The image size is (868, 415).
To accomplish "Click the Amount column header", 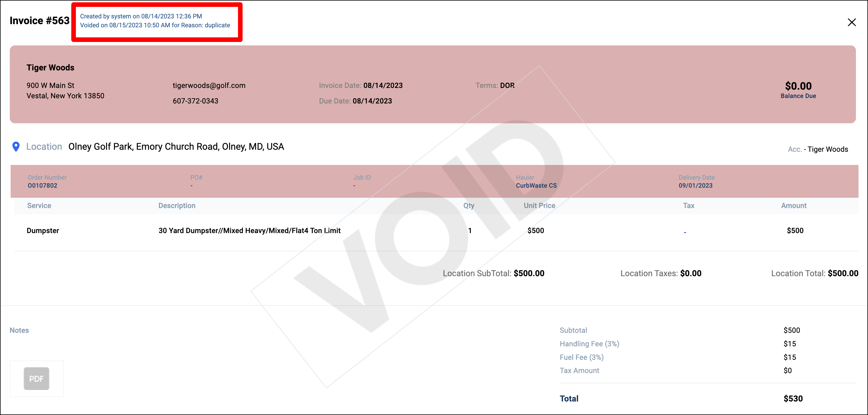I will 794,205.
